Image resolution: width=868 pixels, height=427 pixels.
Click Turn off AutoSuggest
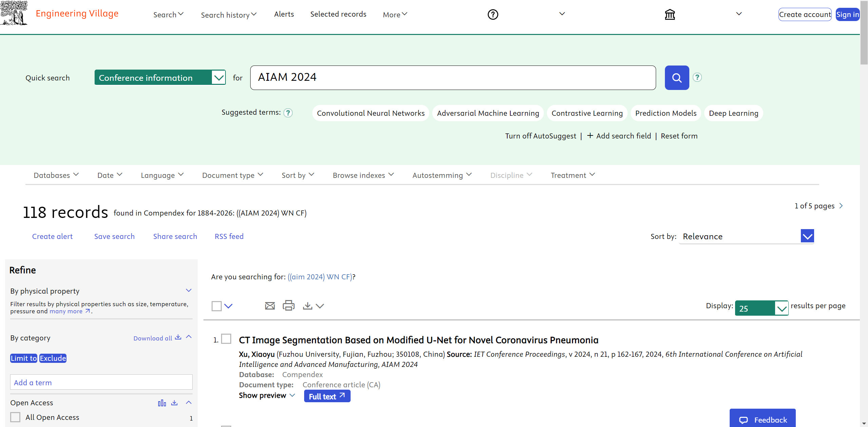540,136
